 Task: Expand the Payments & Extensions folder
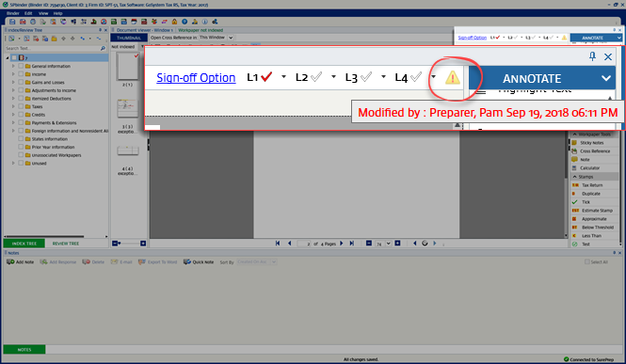[13, 123]
